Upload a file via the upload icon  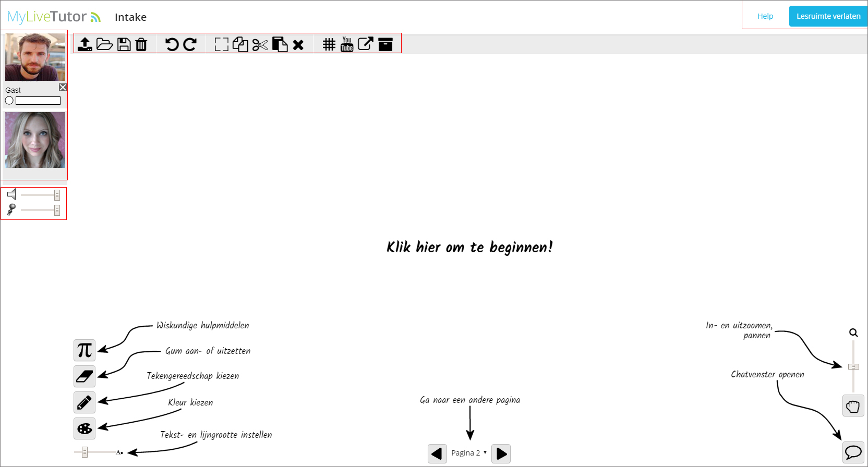[x=85, y=44]
